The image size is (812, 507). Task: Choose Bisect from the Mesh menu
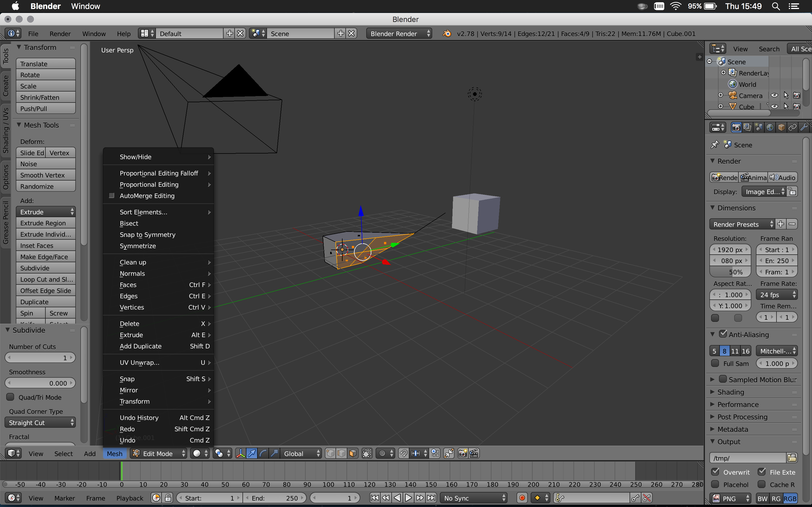point(129,223)
